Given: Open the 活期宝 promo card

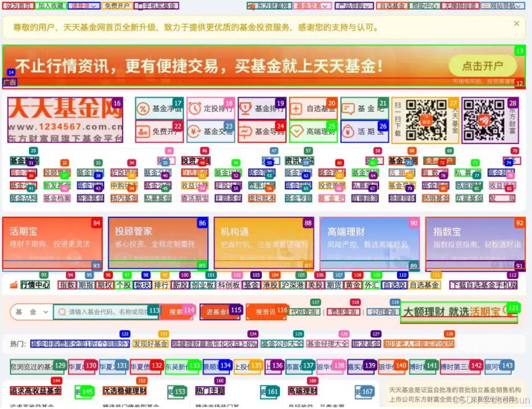Looking at the screenshot, I should point(52,244).
